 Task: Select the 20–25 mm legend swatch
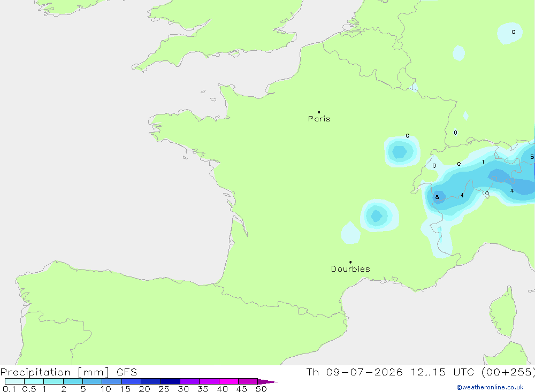[x=151, y=381]
